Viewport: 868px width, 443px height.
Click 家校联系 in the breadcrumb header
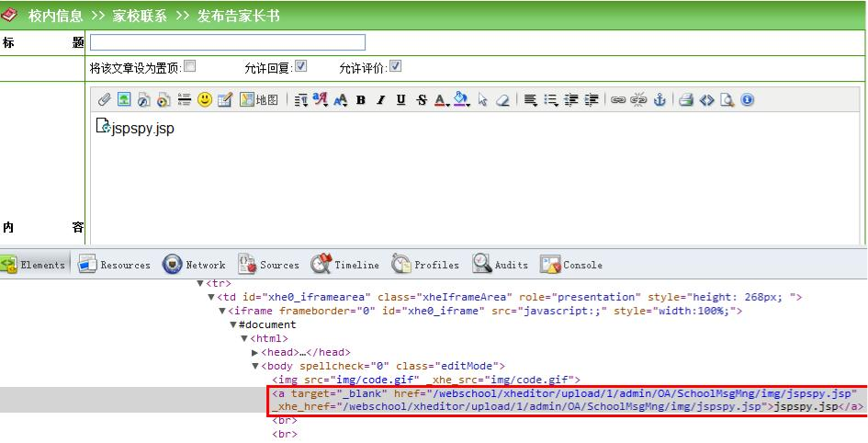pyautogui.click(x=140, y=16)
